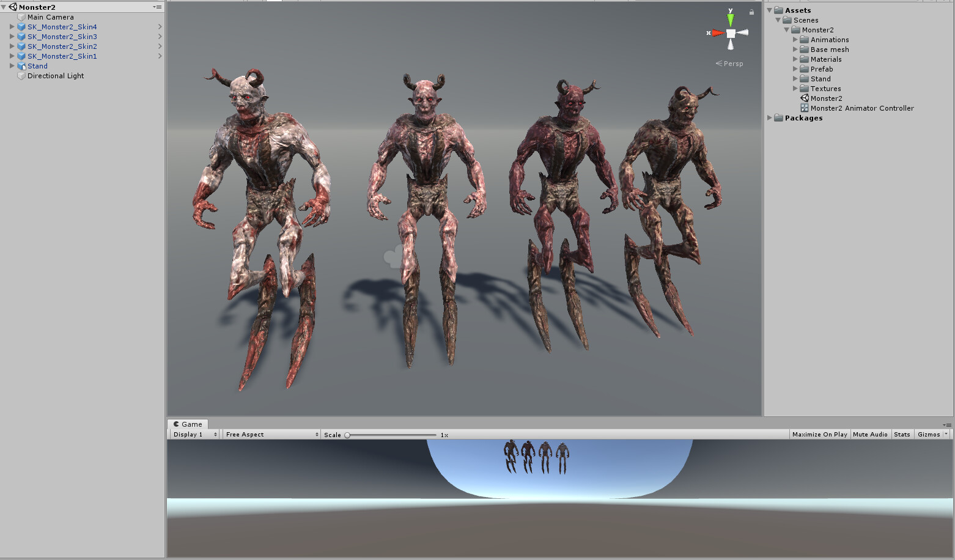This screenshot has width=955, height=560.
Task: Collapse the Scenes folder tree
Action: (x=778, y=20)
